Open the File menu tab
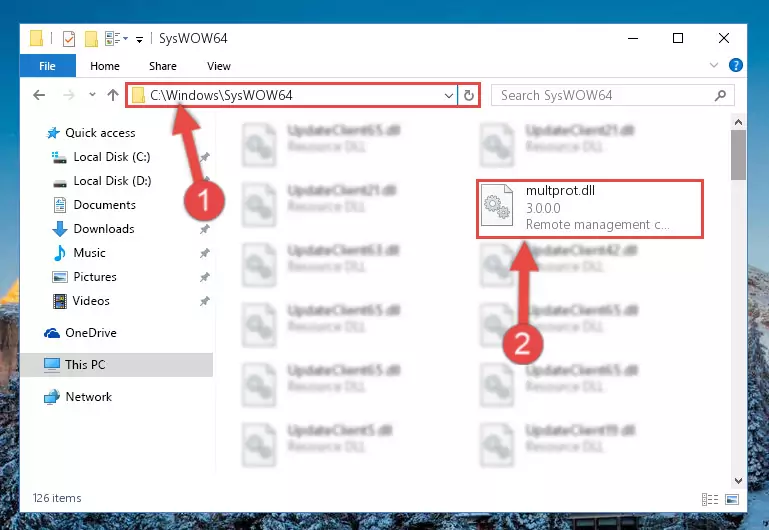Image resolution: width=769 pixels, height=530 pixels. 48,66
